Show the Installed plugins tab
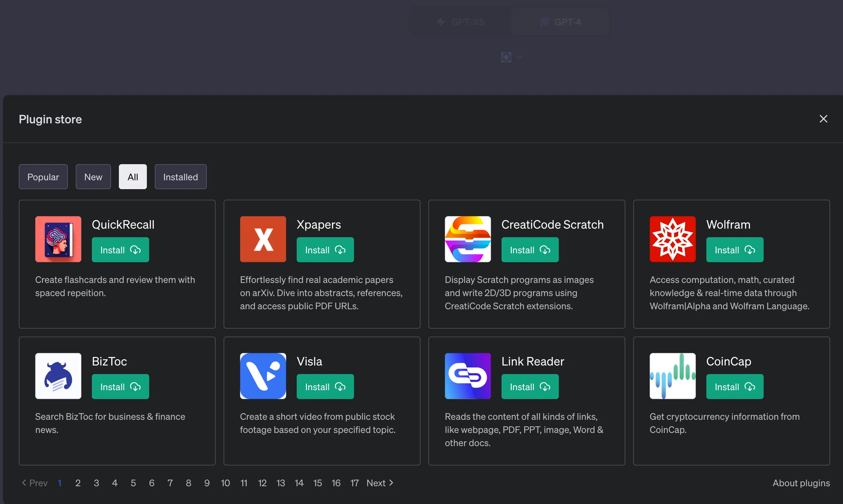Screen dimensions: 843x504 pyautogui.click(x=180, y=177)
